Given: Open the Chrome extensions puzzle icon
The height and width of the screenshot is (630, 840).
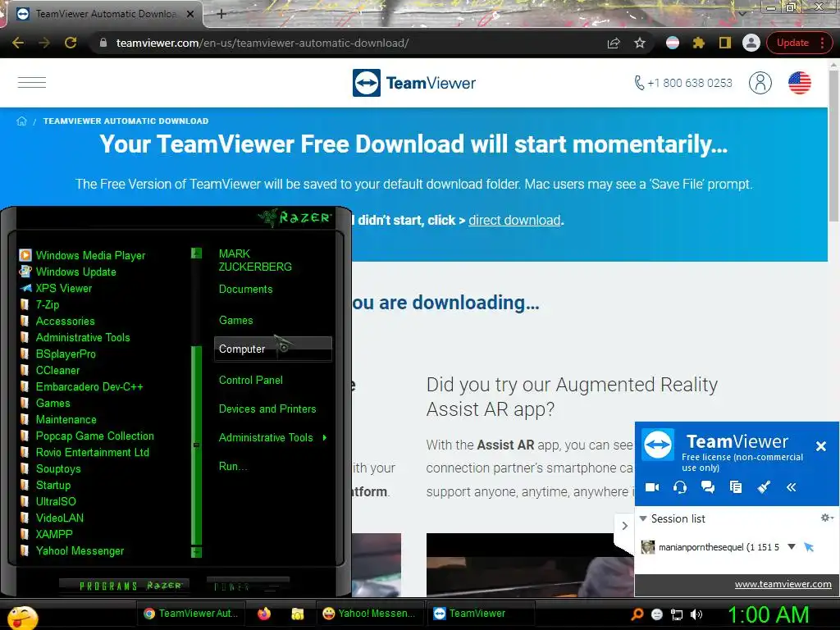Looking at the screenshot, I should point(699,43).
